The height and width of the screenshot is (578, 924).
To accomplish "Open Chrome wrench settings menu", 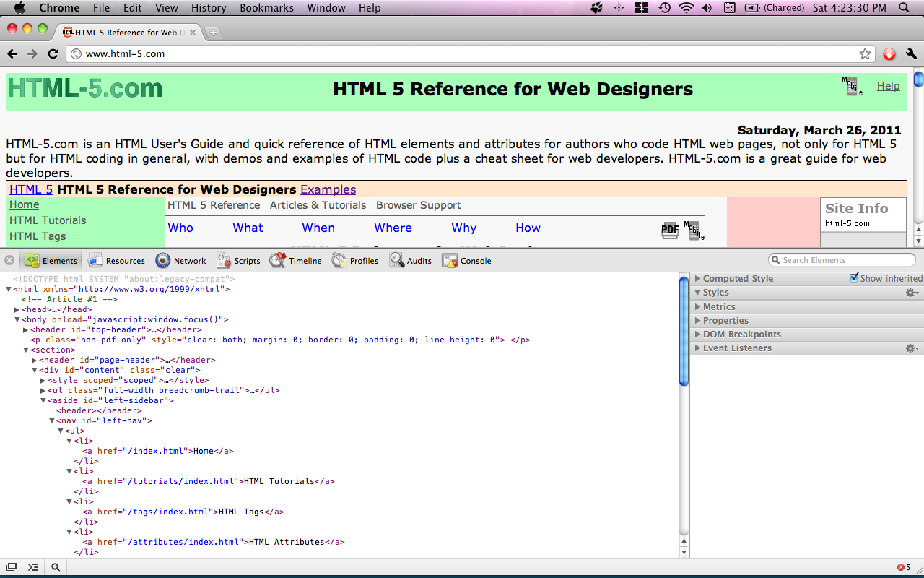I will pyautogui.click(x=911, y=53).
